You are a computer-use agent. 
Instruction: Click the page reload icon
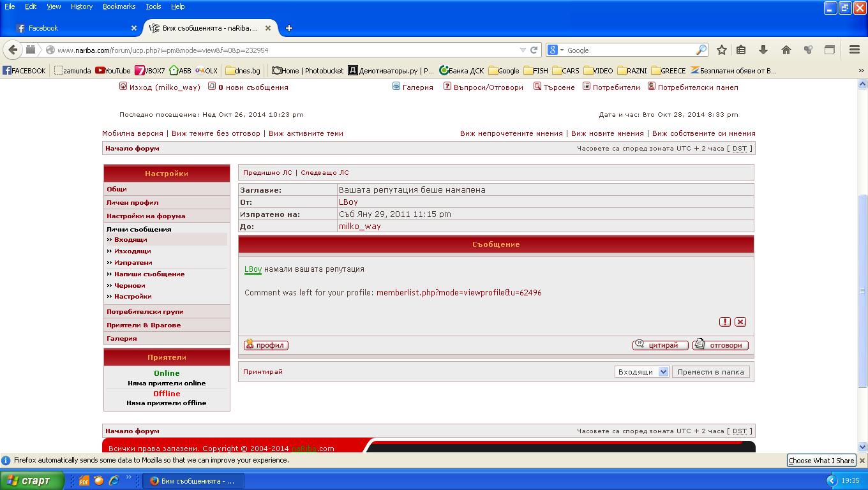click(x=534, y=50)
